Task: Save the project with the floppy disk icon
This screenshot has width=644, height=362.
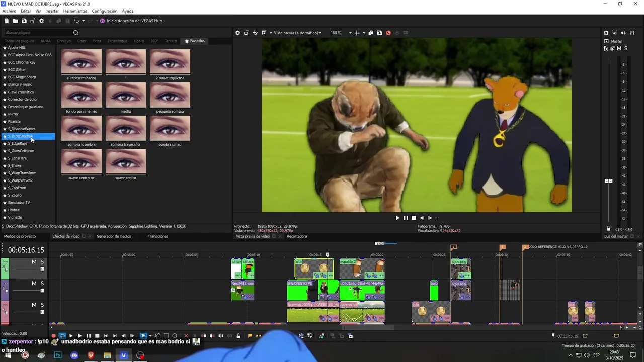Action: coord(24,21)
